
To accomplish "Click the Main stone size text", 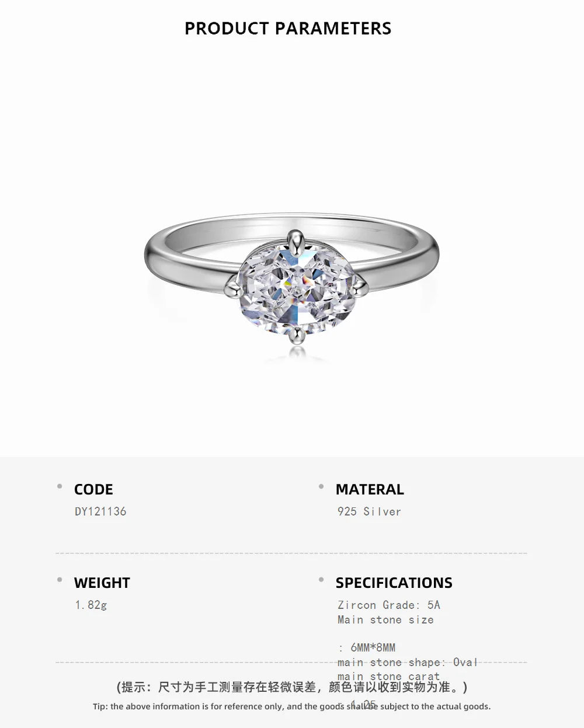I will tap(385, 619).
